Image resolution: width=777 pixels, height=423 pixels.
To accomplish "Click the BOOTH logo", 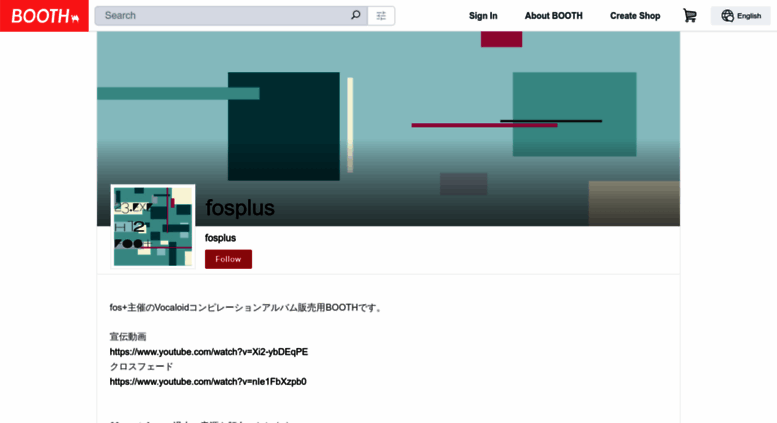I will point(44,16).
